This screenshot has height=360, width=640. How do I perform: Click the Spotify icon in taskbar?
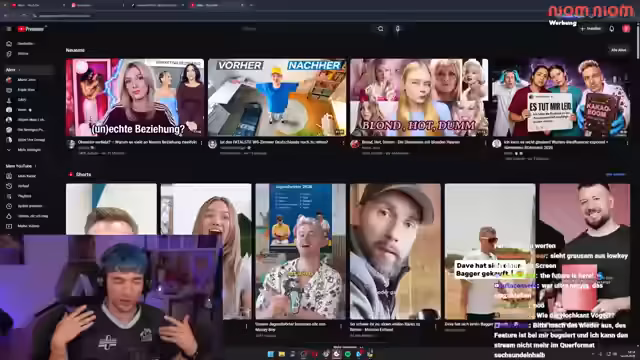(x=348, y=354)
